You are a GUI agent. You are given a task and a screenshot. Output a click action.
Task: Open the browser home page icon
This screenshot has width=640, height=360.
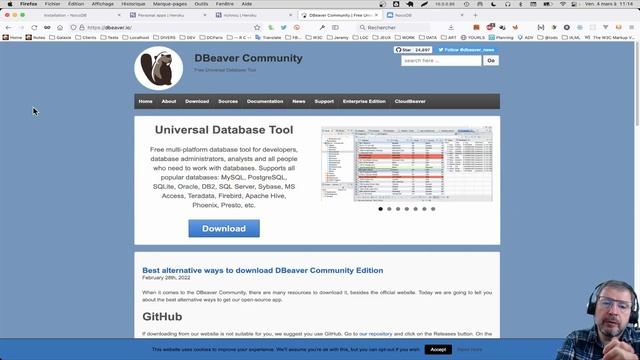60,27
